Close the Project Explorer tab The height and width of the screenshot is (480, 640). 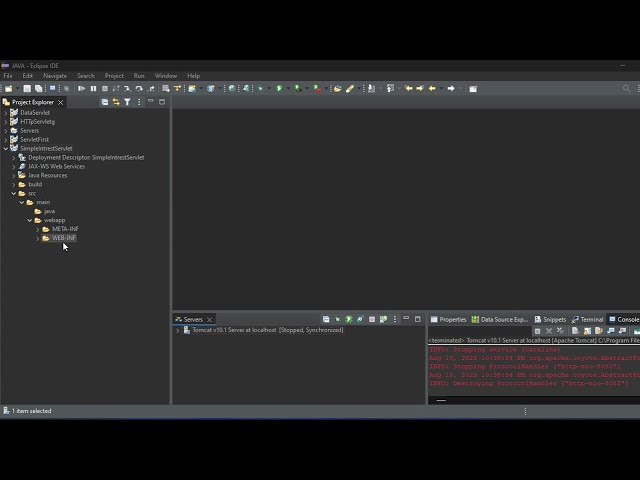[60, 102]
